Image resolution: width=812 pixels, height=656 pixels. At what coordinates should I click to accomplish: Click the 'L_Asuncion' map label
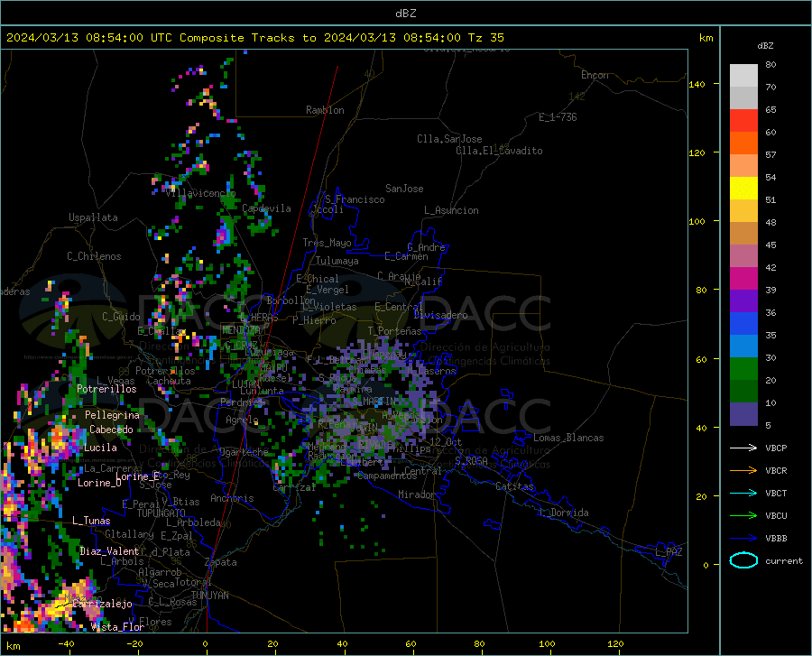click(451, 210)
